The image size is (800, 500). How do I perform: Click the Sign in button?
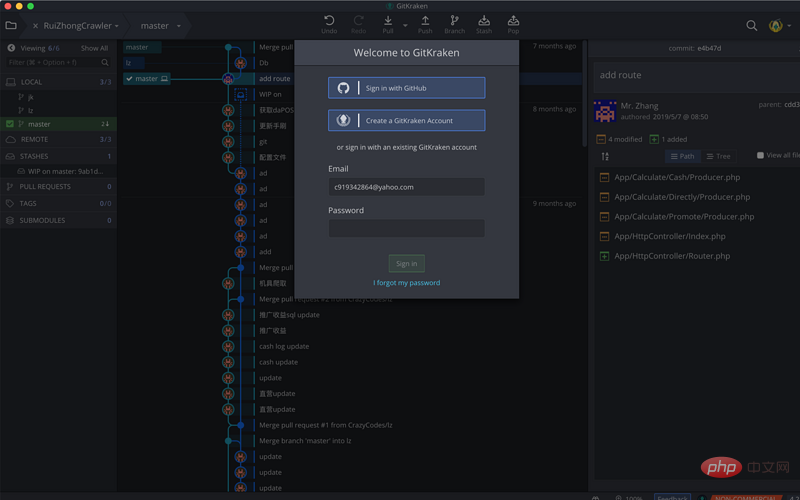tap(407, 263)
